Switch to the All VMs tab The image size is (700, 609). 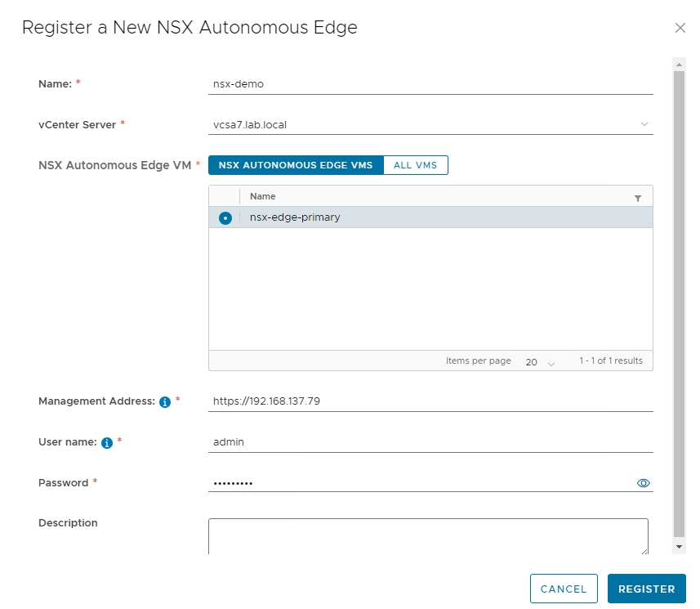pyautogui.click(x=415, y=165)
